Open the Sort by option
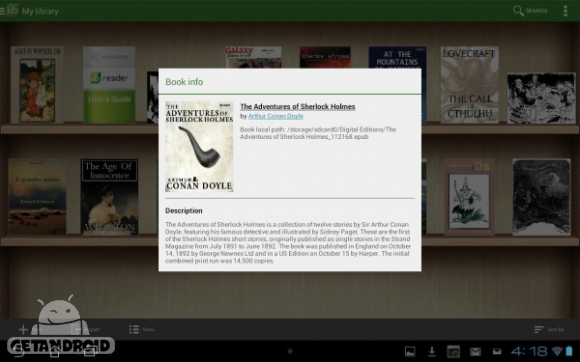The image size is (580, 362). (x=549, y=329)
